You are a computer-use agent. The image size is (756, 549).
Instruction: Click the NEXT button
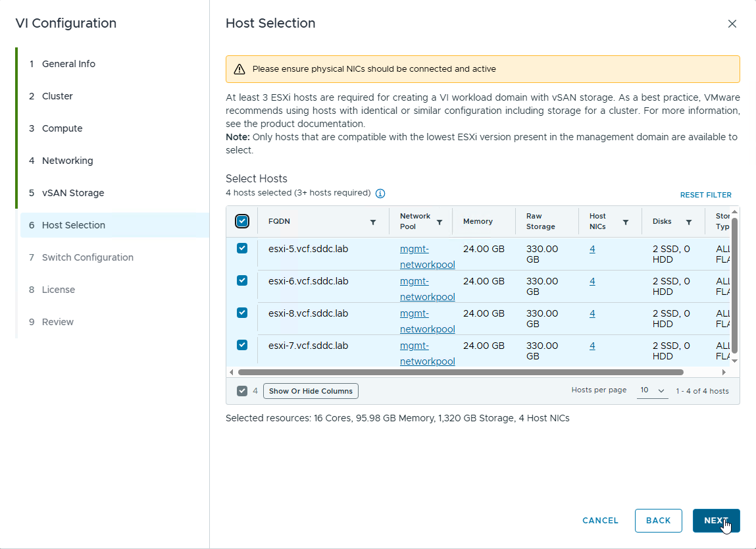[716, 521]
